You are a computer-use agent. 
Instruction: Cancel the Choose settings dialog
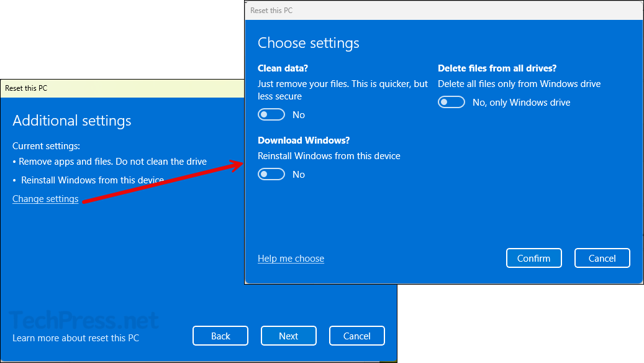click(602, 259)
